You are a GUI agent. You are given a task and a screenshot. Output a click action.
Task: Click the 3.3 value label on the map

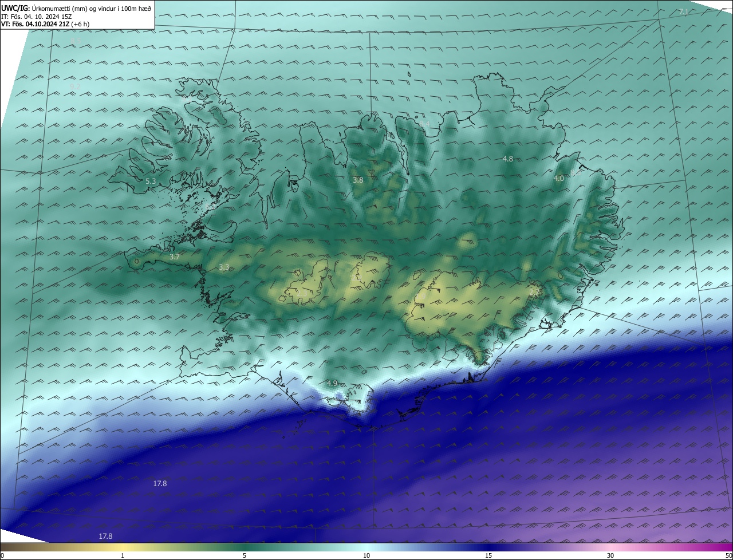224,267
